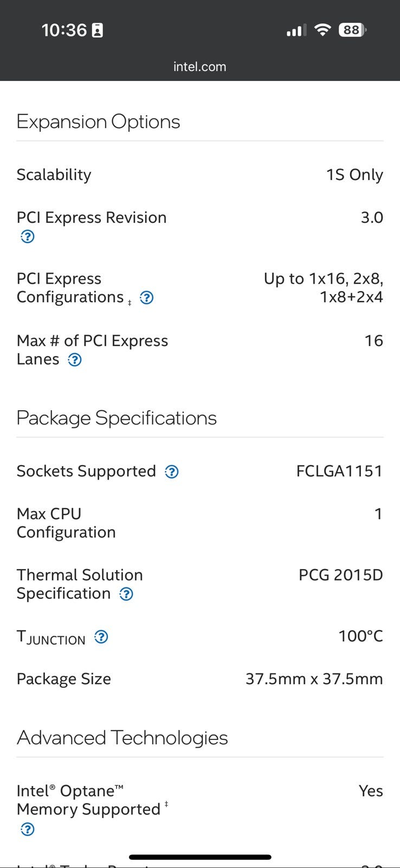Click the FCLGA1151 socket value

339,471
